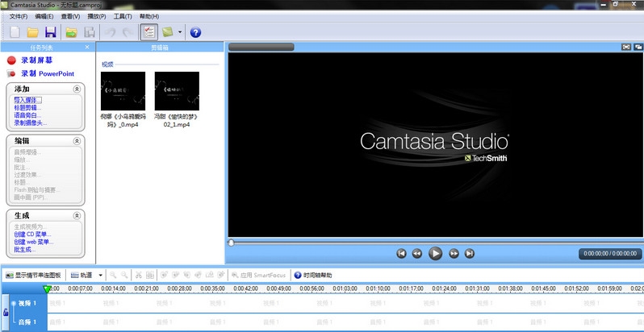Click the scissors cut selection icon
This screenshot has width=644, height=332.
[139, 276]
